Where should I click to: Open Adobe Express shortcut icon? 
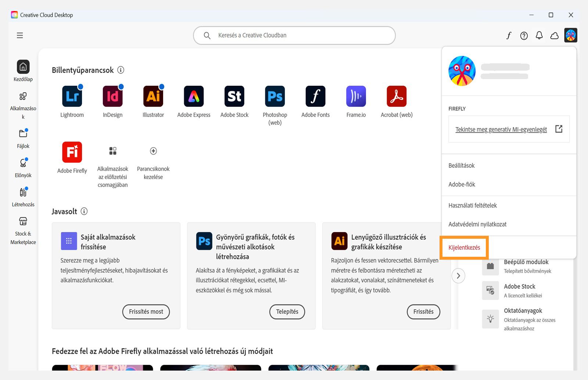194,96
